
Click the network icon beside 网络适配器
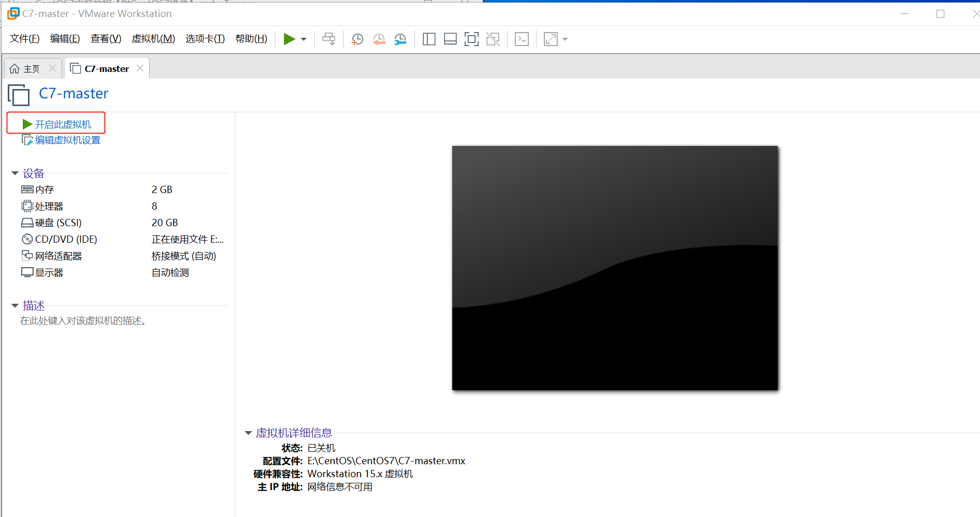[x=27, y=256]
